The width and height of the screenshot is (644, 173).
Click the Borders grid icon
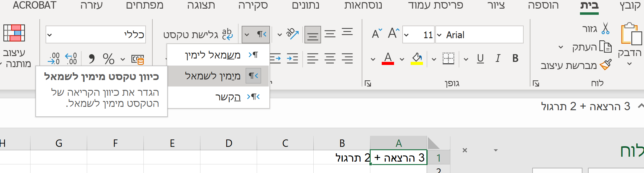(448, 58)
